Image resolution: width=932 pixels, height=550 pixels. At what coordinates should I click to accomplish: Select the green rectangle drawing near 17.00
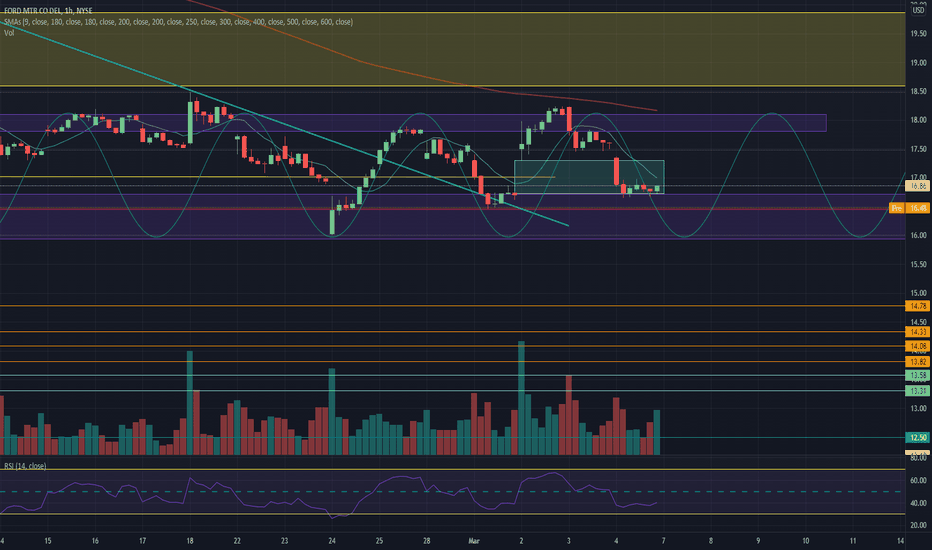(x=589, y=177)
